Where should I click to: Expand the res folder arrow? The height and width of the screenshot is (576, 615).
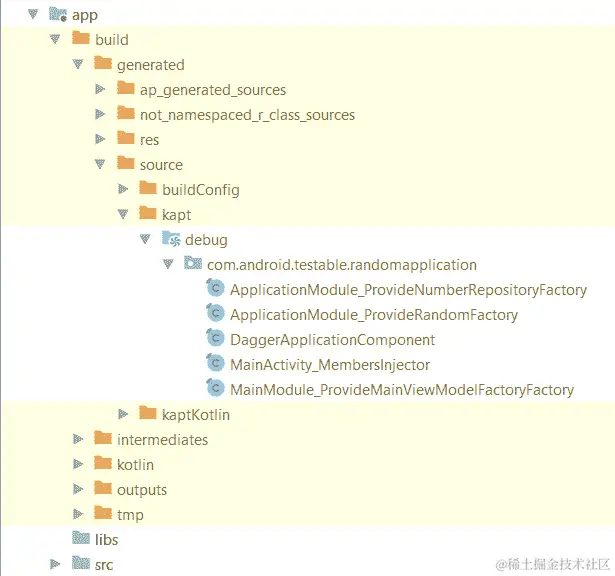[100, 139]
